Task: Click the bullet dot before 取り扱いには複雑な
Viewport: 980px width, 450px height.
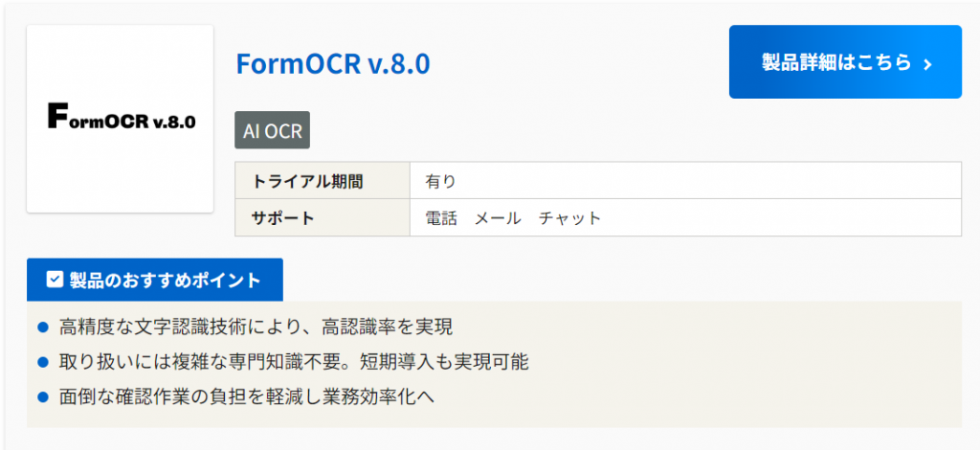Action: pyautogui.click(x=42, y=362)
